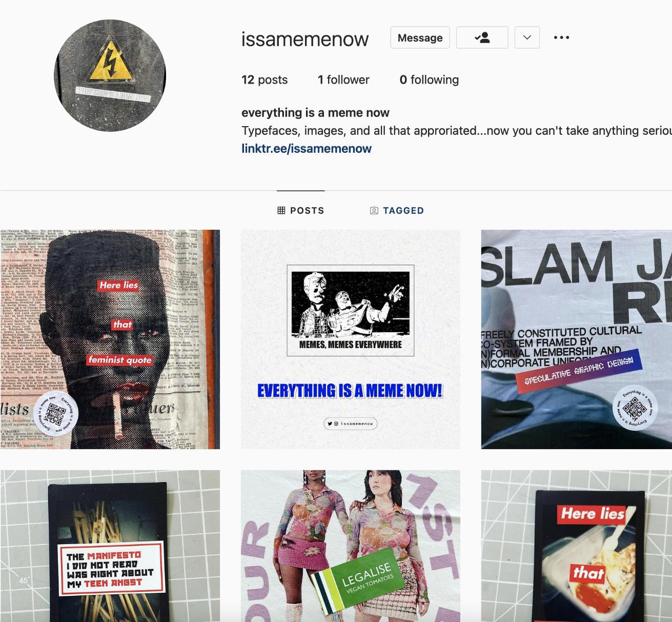Image resolution: width=672 pixels, height=622 pixels.
Task: Open the 'Here lies that feminist quote' post
Action: pos(110,339)
